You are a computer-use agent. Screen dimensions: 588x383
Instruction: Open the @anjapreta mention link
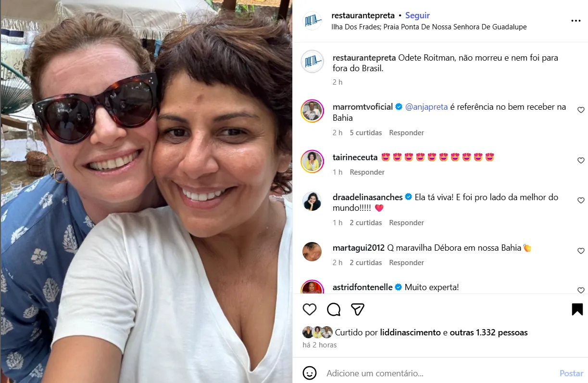[426, 107]
